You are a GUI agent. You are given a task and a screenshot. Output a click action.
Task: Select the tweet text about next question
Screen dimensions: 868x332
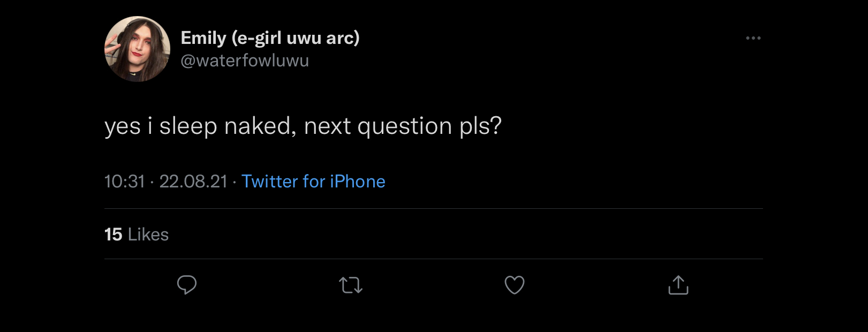pos(303,126)
